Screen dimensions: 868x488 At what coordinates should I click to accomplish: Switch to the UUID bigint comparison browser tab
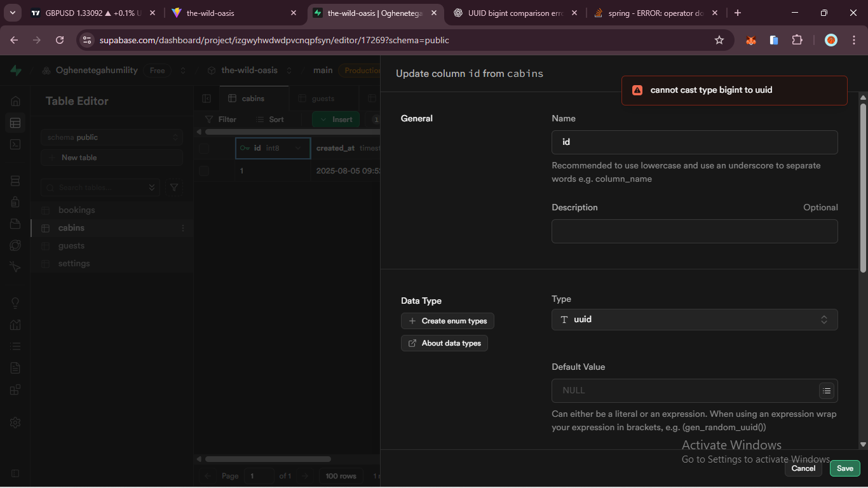click(x=515, y=13)
